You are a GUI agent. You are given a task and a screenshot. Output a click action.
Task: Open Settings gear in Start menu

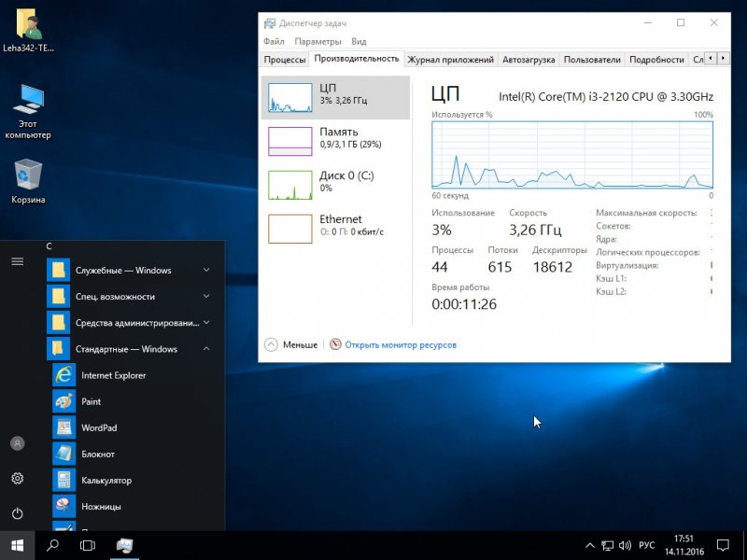pyautogui.click(x=18, y=479)
